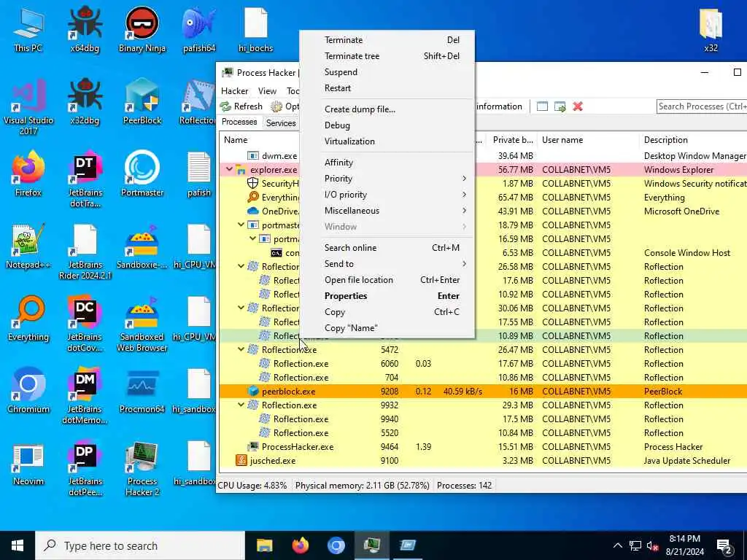Viewport: 747px width, 560px height.
Task: Select Procmon64 desktop icon
Action: click(142, 391)
